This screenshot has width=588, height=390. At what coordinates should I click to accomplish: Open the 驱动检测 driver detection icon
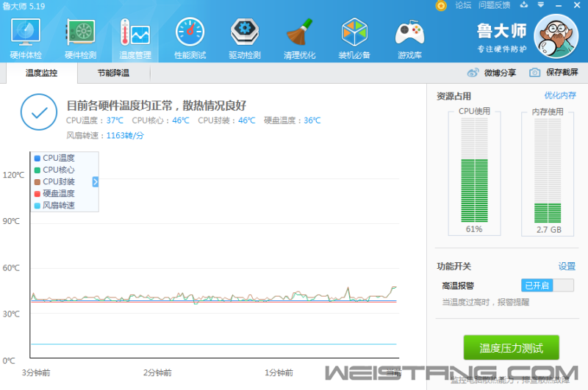[245, 39]
